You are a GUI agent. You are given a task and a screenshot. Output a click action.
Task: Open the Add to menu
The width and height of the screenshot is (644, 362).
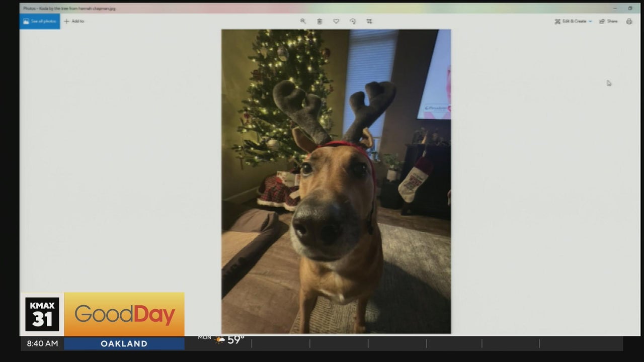coord(74,21)
